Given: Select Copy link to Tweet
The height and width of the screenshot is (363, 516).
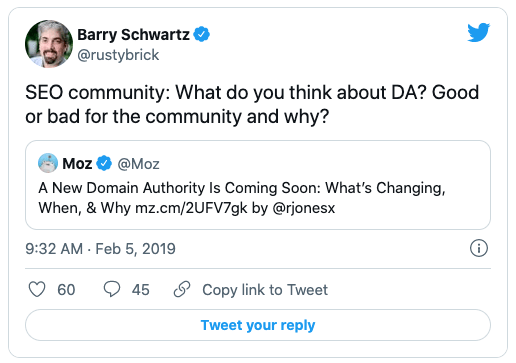Looking at the screenshot, I should point(265,290).
